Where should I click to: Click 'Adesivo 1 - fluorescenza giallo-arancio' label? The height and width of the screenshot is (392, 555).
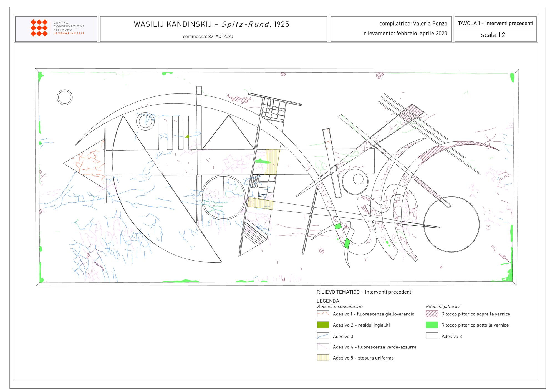[374, 314]
